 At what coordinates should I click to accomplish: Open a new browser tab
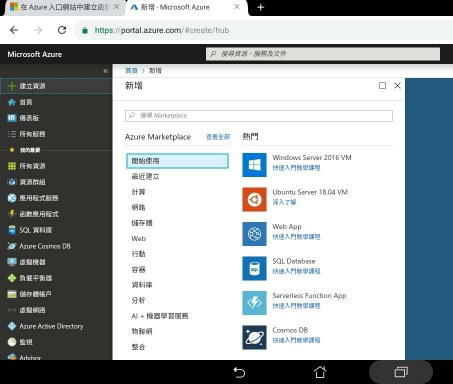[x=261, y=7]
